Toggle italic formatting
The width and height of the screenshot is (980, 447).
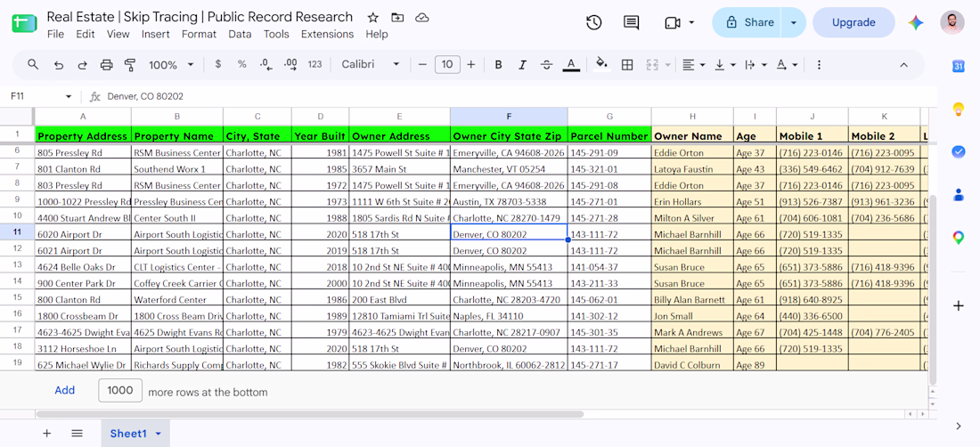point(522,64)
